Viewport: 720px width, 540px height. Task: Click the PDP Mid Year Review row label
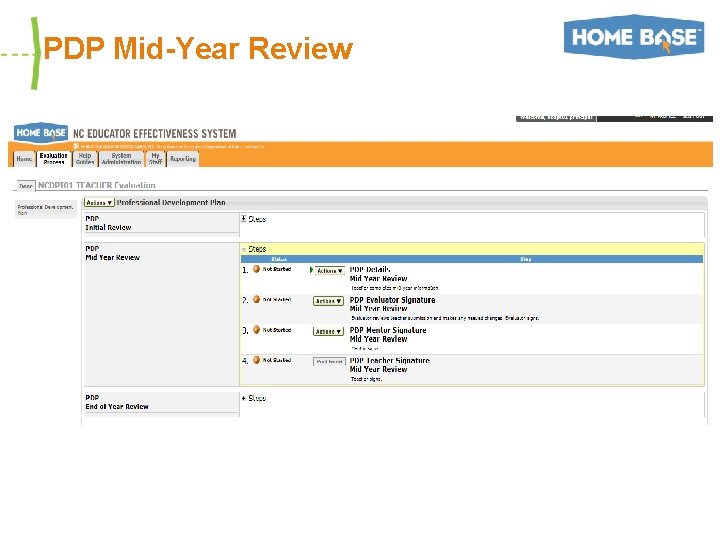click(x=112, y=253)
